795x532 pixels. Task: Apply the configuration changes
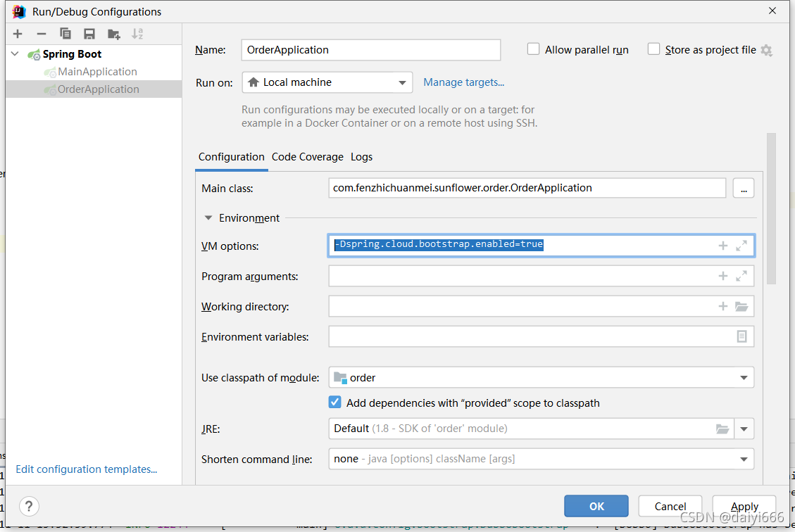[744, 506]
